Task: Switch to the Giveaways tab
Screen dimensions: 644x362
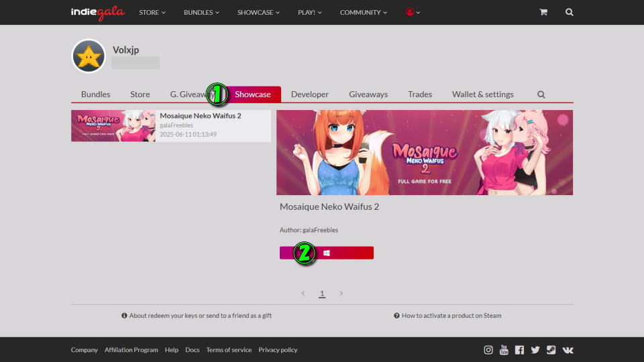Action: (x=368, y=95)
